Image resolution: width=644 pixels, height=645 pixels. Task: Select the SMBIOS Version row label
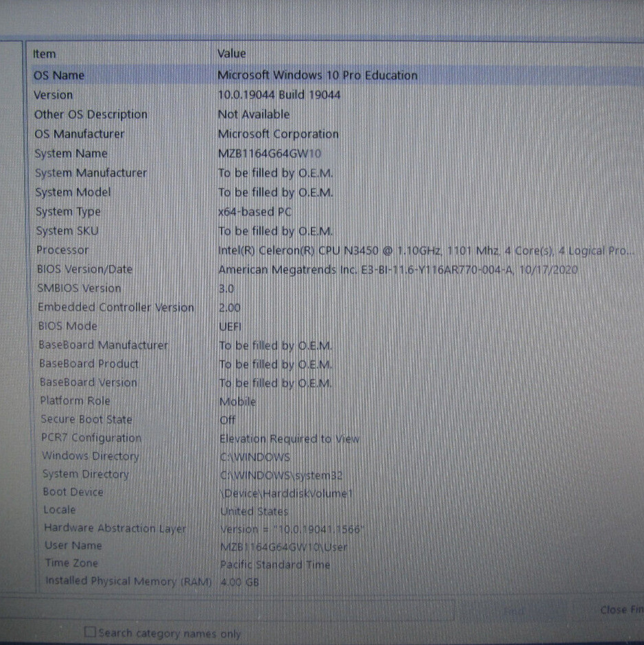pyautogui.click(x=79, y=288)
